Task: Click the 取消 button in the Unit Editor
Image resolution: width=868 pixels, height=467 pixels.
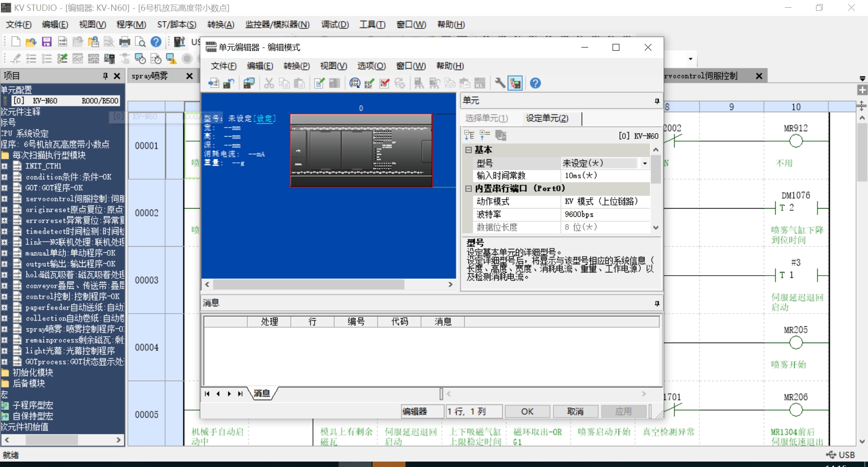Action: tap(575, 411)
